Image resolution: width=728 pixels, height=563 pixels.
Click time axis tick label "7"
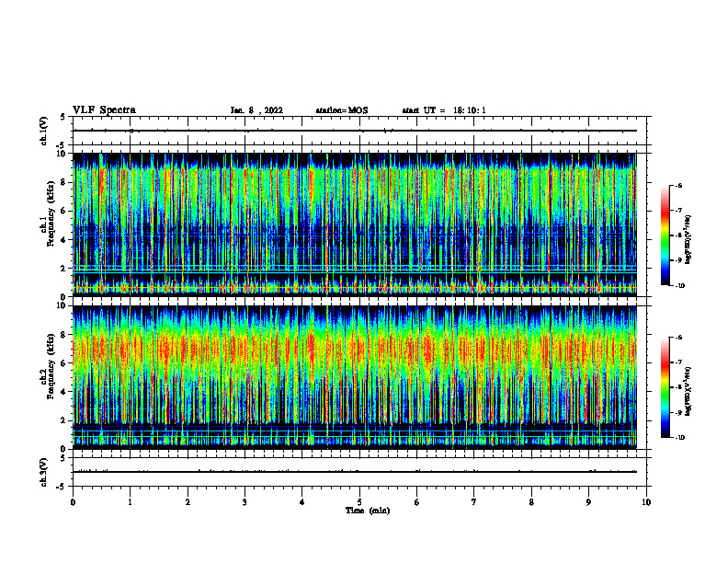click(474, 502)
